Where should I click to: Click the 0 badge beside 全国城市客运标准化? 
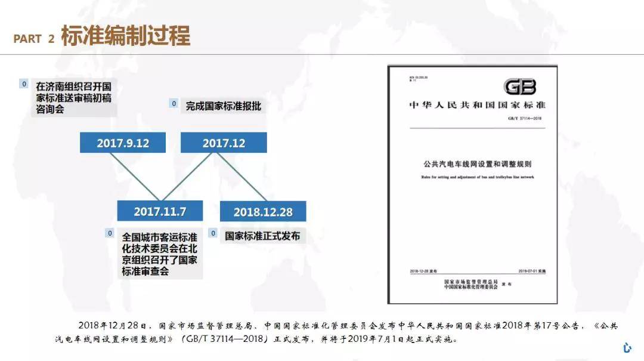110,233
